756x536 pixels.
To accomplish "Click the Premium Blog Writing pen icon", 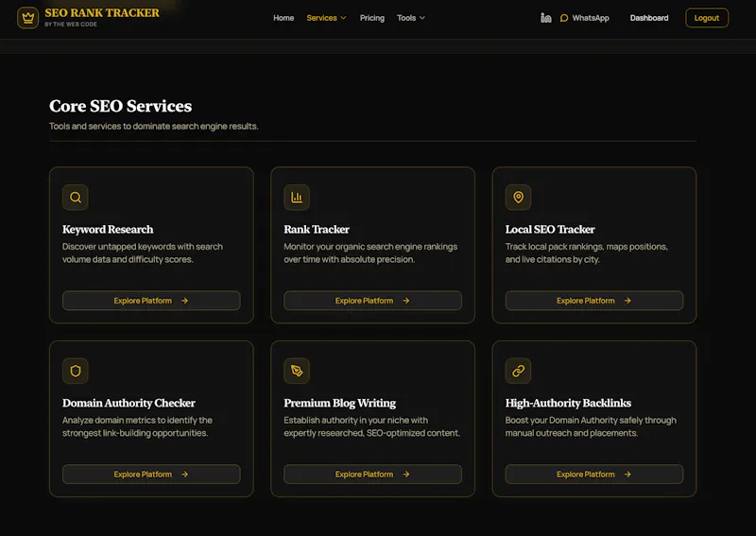I will pos(297,371).
